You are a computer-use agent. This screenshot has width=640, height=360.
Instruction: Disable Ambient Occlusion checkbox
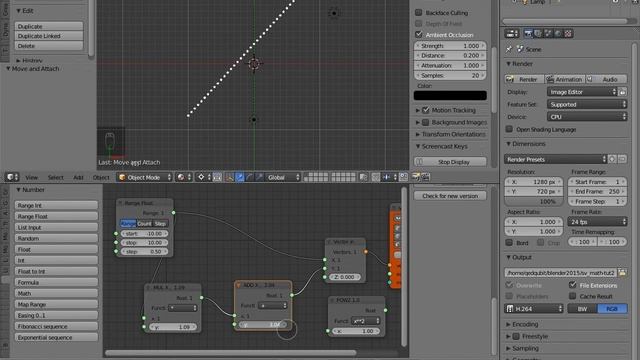click(x=418, y=34)
